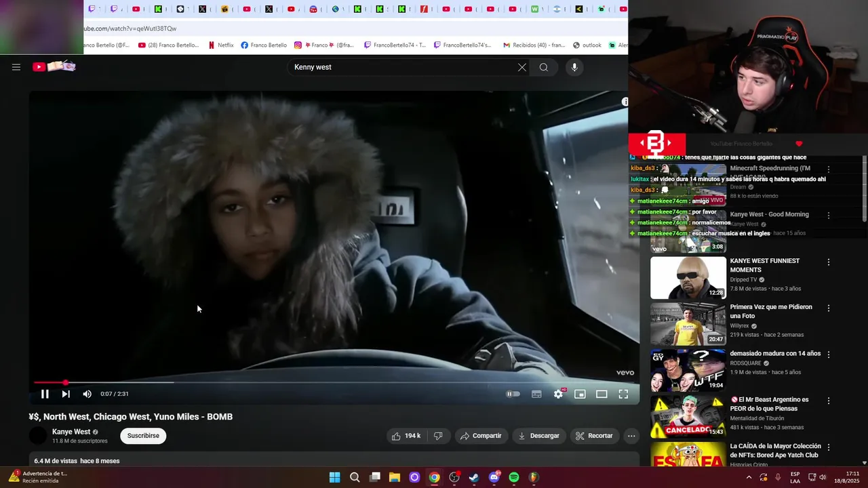Open demasiado madura con 14 años thumbnail
Image resolution: width=868 pixels, height=488 pixels.
pyautogui.click(x=688, y=370)
